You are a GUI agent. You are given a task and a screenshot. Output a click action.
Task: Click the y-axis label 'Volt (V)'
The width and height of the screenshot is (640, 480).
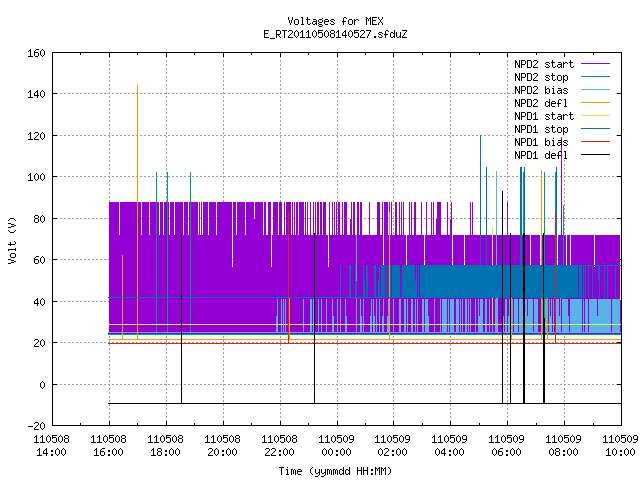click(12, 240)
